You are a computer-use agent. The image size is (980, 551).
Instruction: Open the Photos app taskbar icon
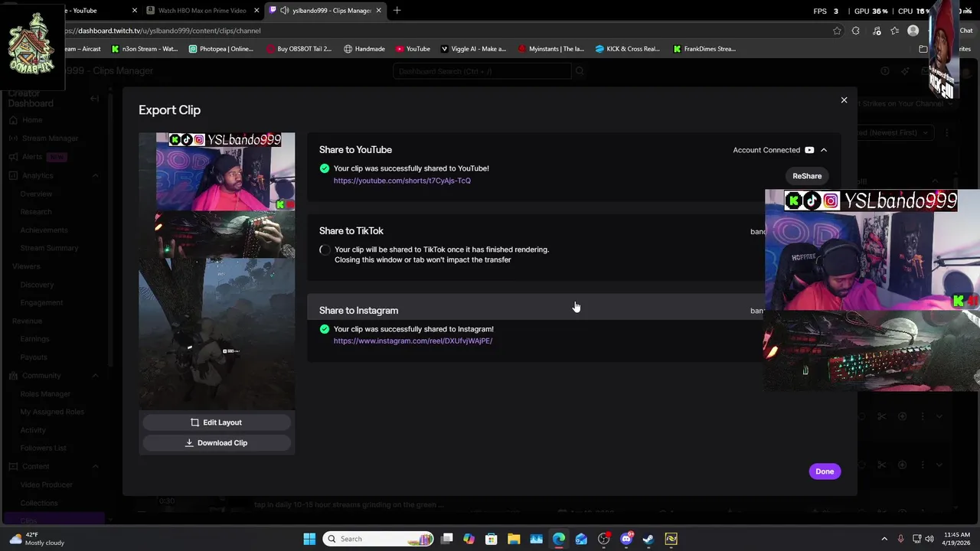(x=537, y=539)
